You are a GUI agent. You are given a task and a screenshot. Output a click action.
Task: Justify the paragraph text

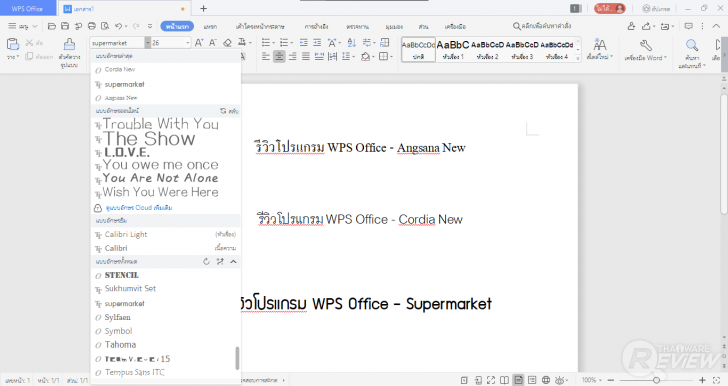tap(306, 57)
